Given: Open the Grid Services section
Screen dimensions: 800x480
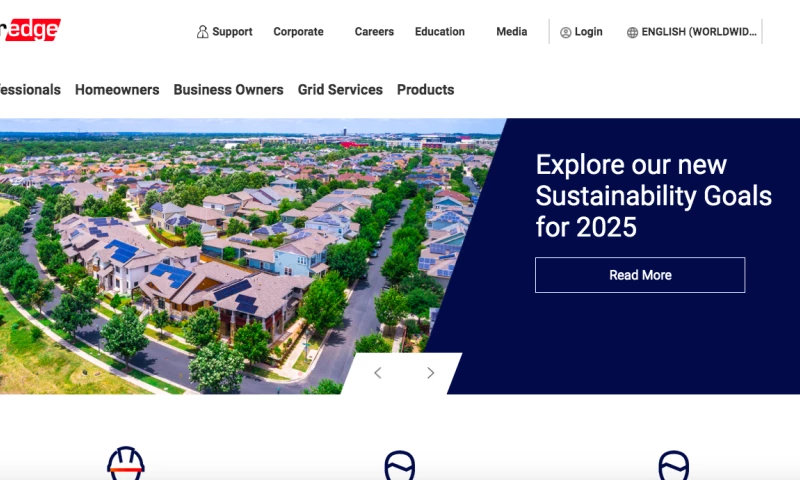Looking at the screenshot, I should click(x=340, y=90).
